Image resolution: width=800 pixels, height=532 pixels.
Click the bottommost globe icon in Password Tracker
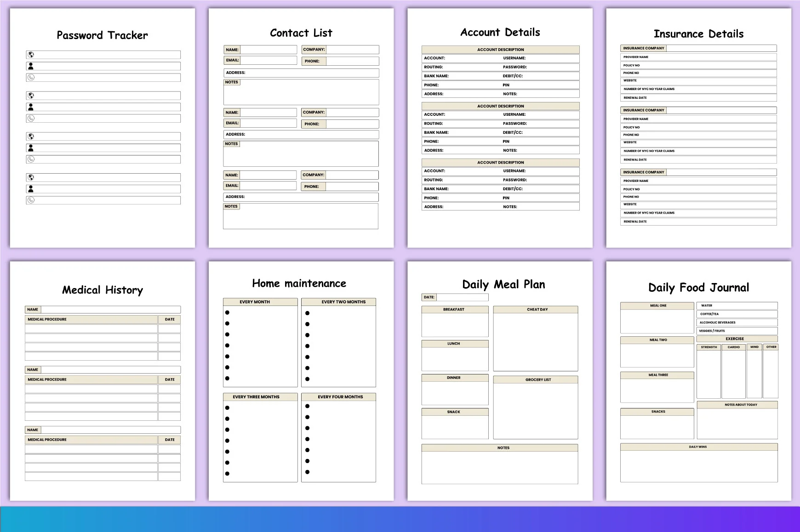31,177
